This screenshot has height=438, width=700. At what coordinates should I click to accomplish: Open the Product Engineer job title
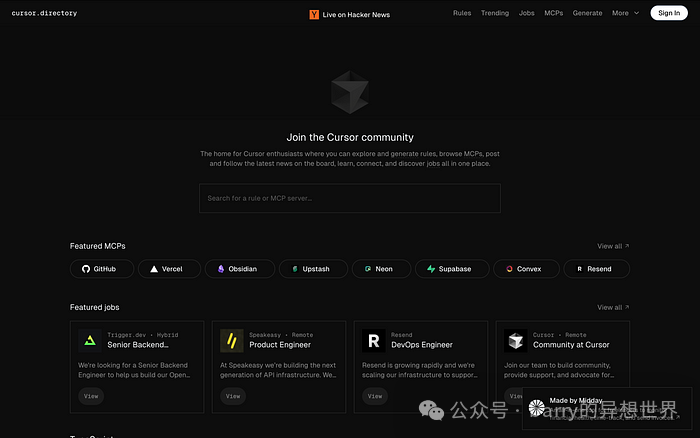pos(280,345)
